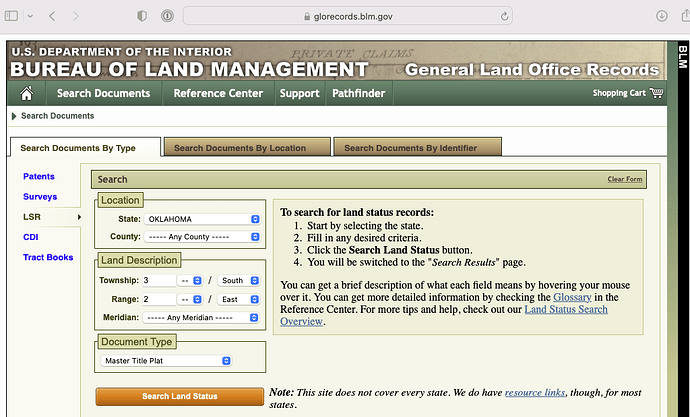This screenshot has height=417, width=690.
Task: Open the Patents search category
Action: pos(39,176)
